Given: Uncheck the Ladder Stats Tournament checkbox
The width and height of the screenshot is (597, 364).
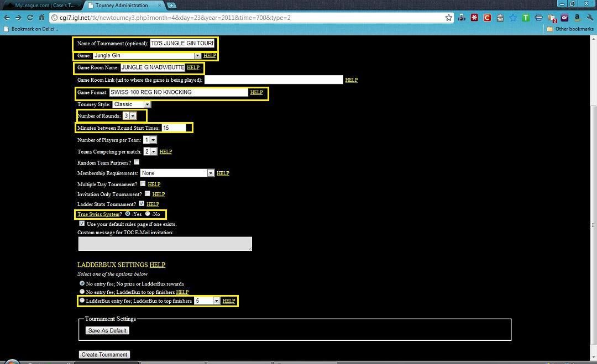Looking at the screenshot, I should (142, 203).
